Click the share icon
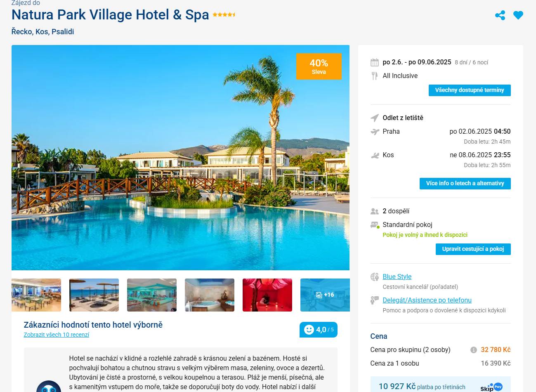Viewport: 536px width, 392px height. [x=500, y=16]
